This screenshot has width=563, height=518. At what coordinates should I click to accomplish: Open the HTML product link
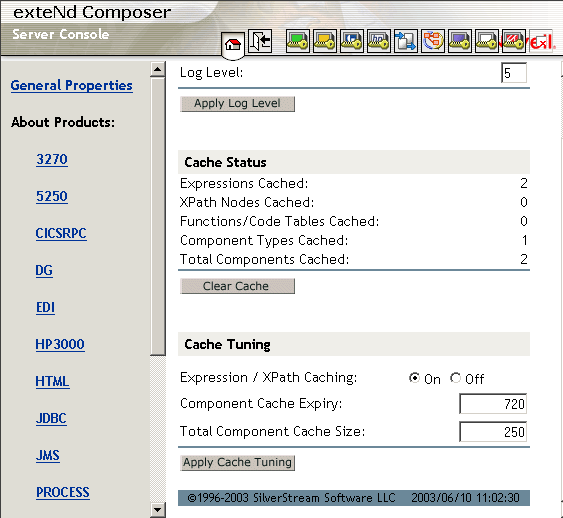click(x=52, y=381)
